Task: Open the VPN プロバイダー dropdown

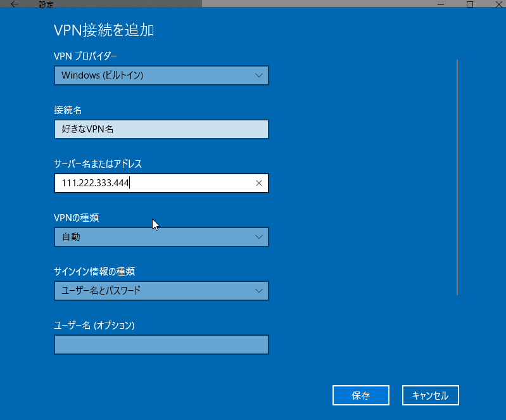Action: coord(161,75)
